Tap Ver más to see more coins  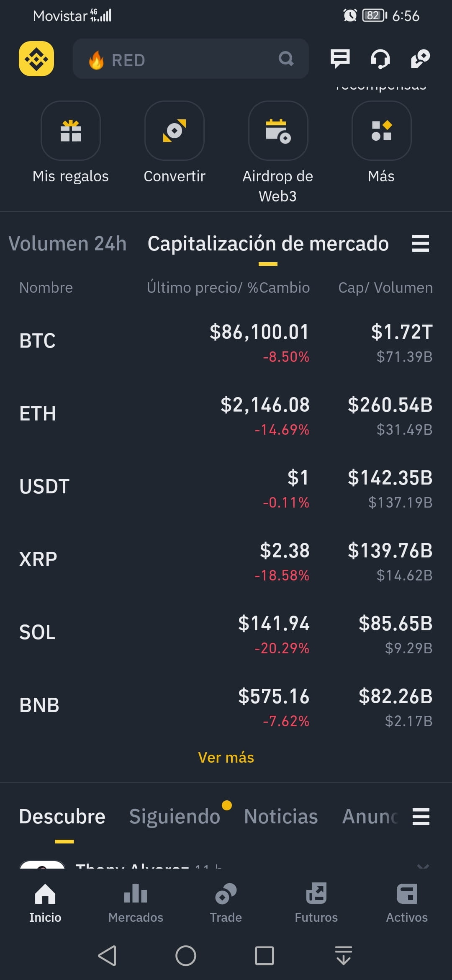[x=226, y=757]
